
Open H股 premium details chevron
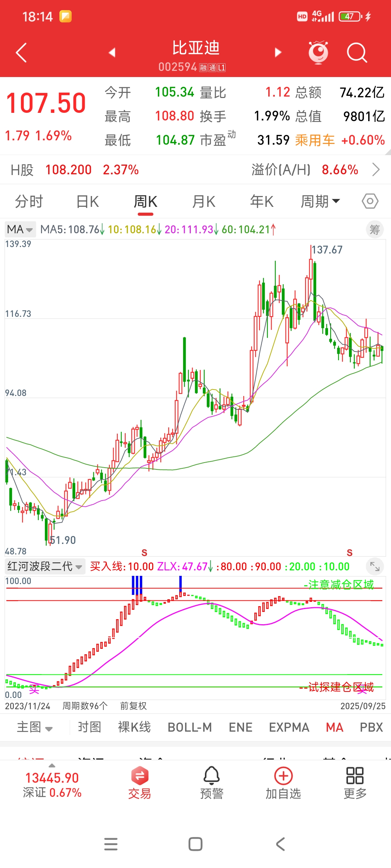[x=376, y=169]
